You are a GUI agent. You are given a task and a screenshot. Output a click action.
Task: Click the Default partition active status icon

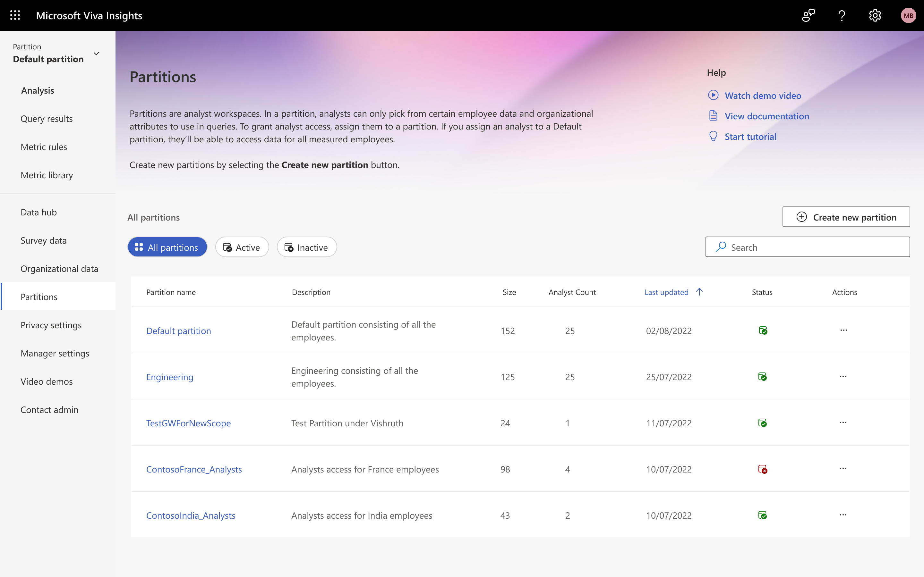(x=763, y=330)
